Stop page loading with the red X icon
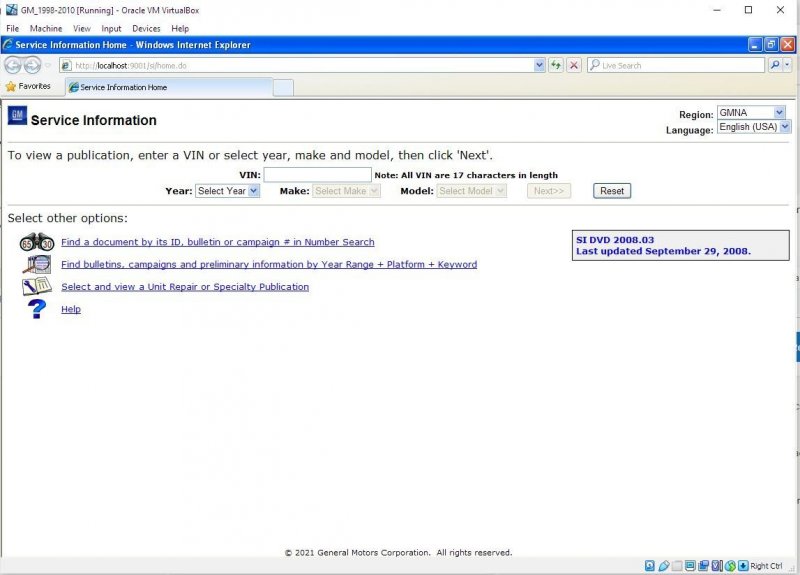The height and width of the screenshot is (575, 800). click(x=574, y=65)
